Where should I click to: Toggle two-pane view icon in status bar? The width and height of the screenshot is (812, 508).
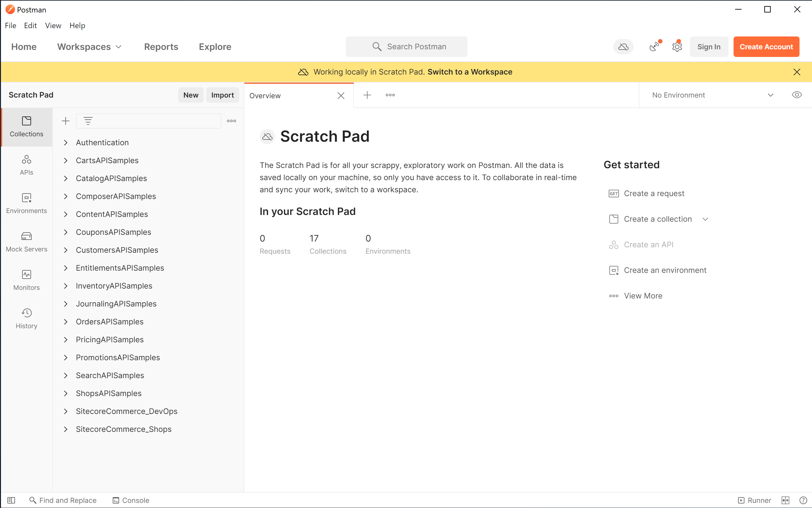785,500
